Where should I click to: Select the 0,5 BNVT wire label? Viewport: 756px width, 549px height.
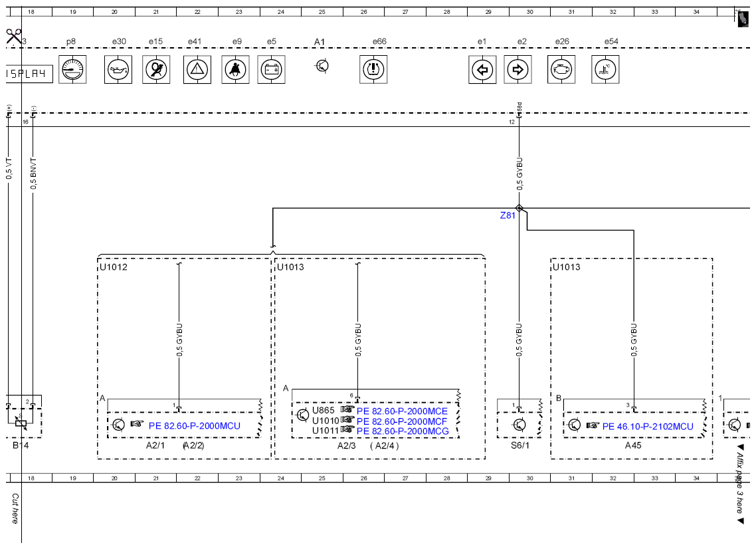point(33,173)
